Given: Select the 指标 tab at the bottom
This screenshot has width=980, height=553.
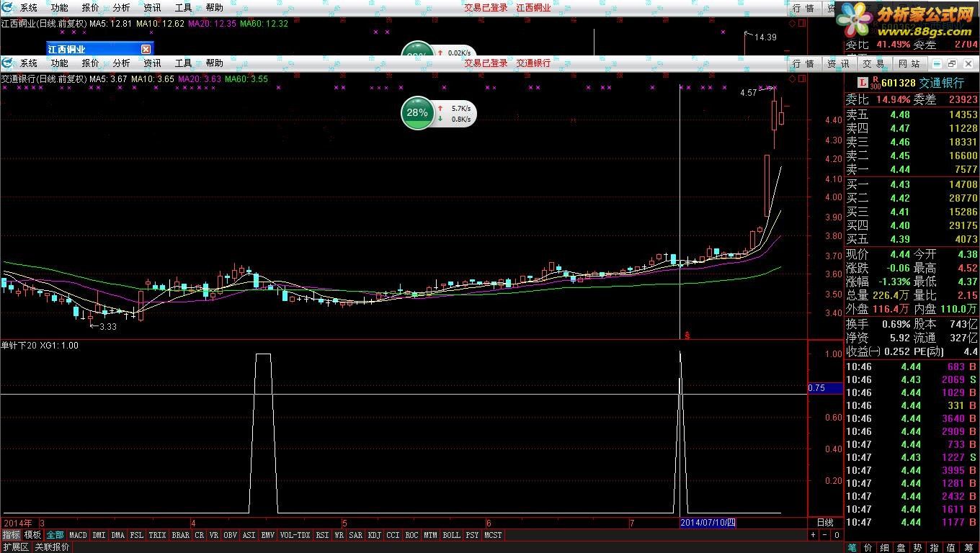Looking at the screenshot, I should (x=11, y=535).
